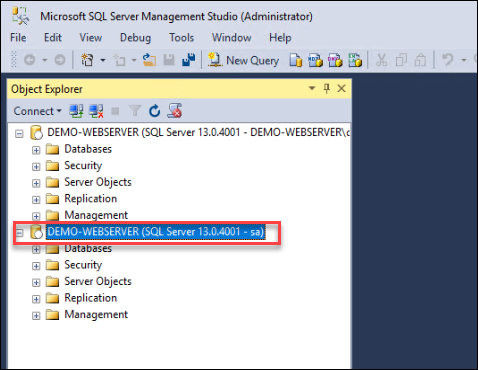Expand Management under the sa server
The image size is (478, 370).
click(x=36, y=316)
